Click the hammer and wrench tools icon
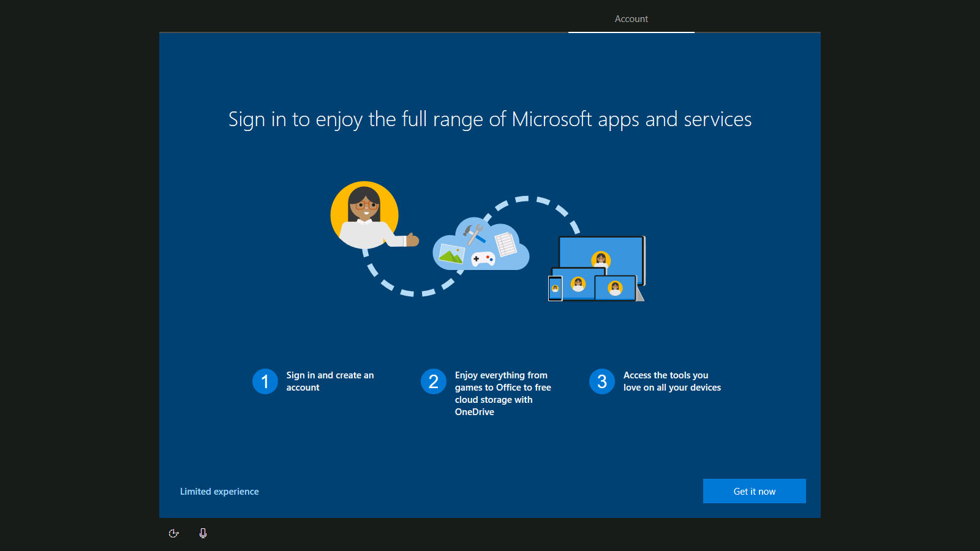The image size is (980, 551). 473,233
